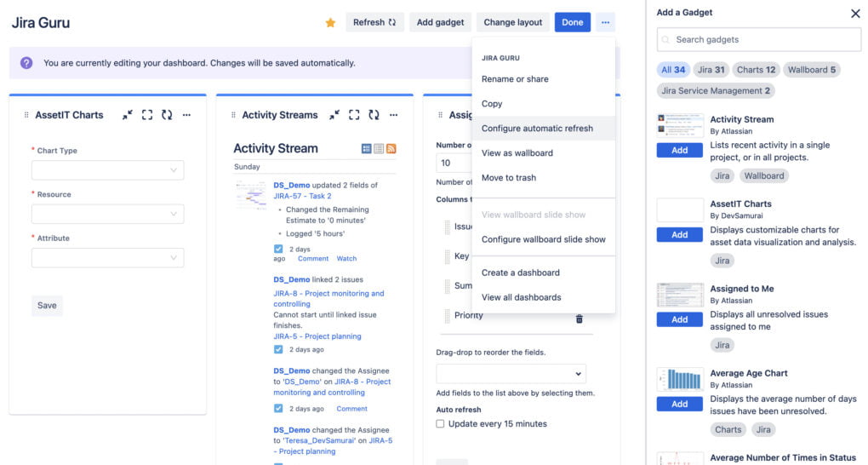Viewport: 868px width, 465px height.
Task: Minimize the Activity Streams gadget
Action: (334, 115)
